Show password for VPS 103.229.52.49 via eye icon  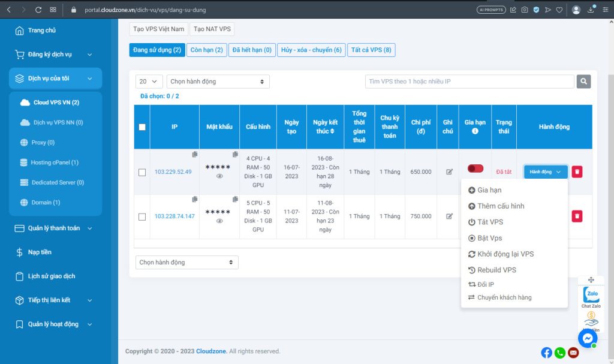(219, 176)
